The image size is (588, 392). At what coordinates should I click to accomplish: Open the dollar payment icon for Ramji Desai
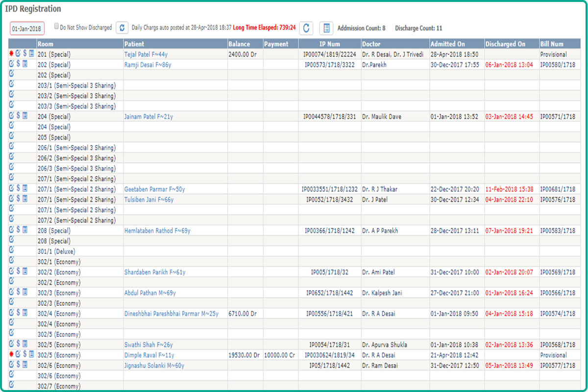pos(18,64)
